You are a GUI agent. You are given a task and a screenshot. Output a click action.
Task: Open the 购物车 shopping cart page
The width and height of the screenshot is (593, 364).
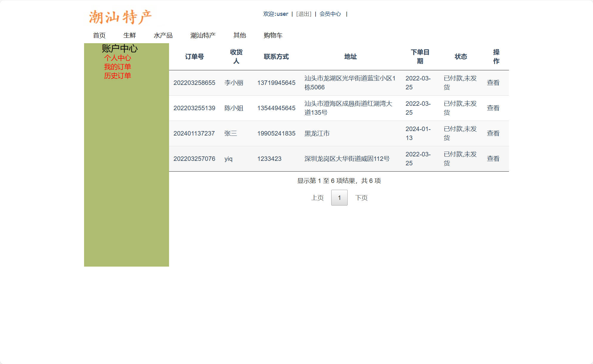pyautogui.click(x=273, y=35)
